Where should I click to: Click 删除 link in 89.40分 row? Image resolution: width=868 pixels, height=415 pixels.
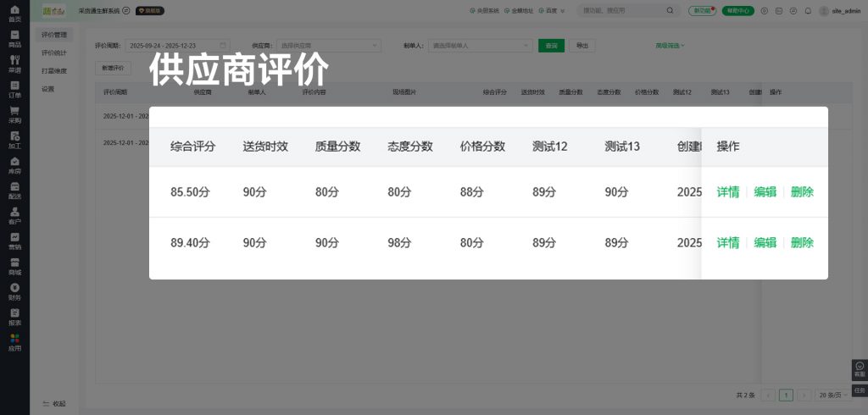(802, 243)
